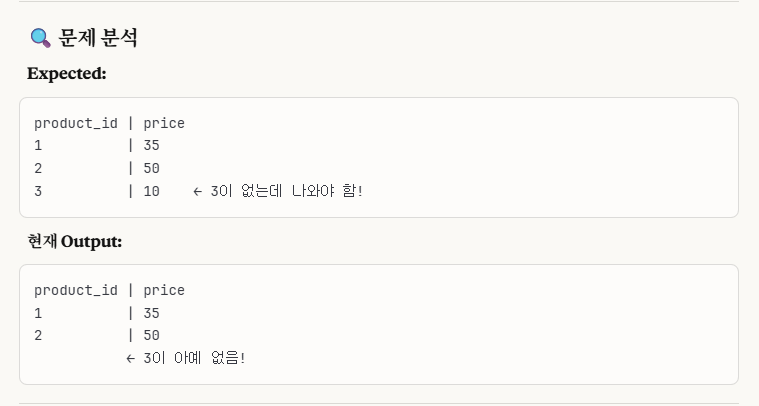Click left arrow before 3이 없는데 나와야 함
Screen dimensions: 759x406
point(197,192)
